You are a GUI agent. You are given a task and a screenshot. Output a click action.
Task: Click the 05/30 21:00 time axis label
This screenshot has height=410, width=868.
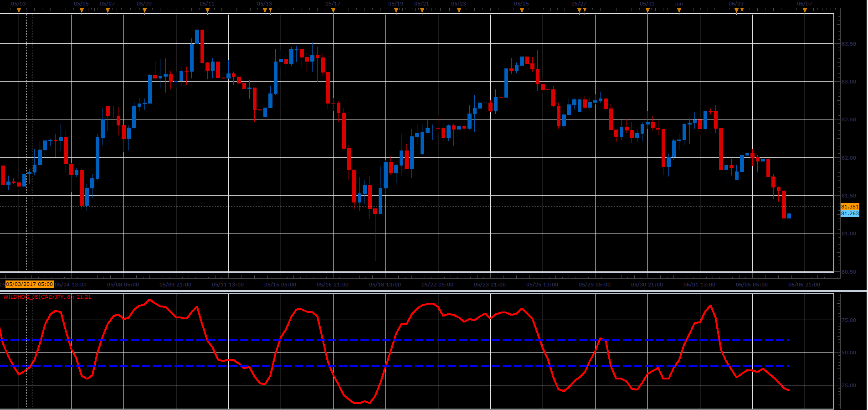tap(647, 285)
